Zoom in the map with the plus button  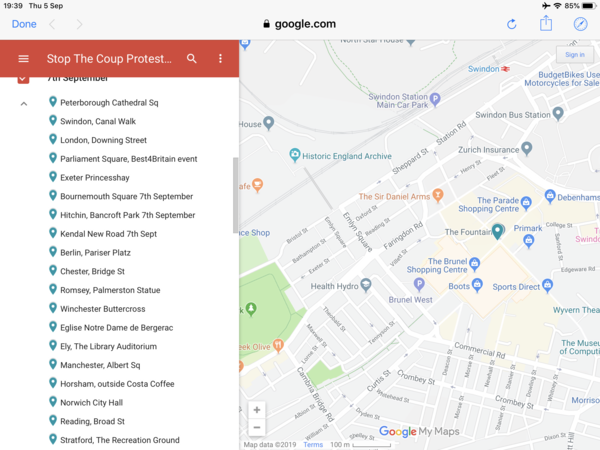pyautogui.click(x=257, y=410)
